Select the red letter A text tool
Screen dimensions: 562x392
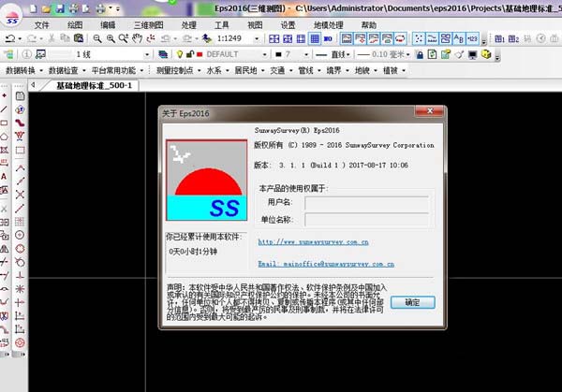click(x=4, y=177)
